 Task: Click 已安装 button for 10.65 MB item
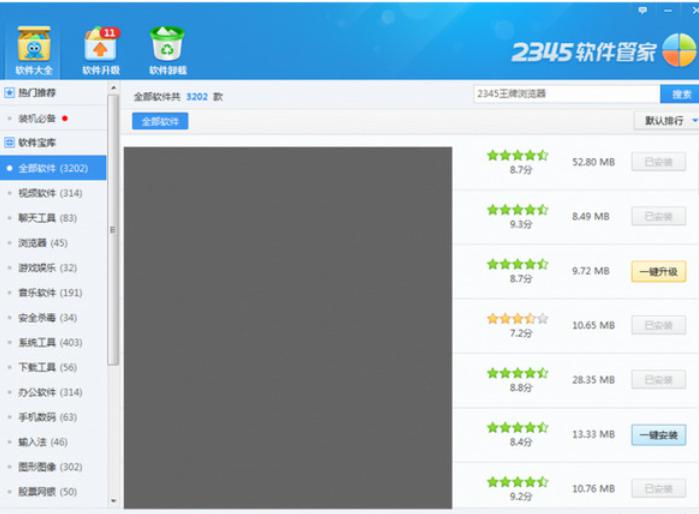(658, 325)
